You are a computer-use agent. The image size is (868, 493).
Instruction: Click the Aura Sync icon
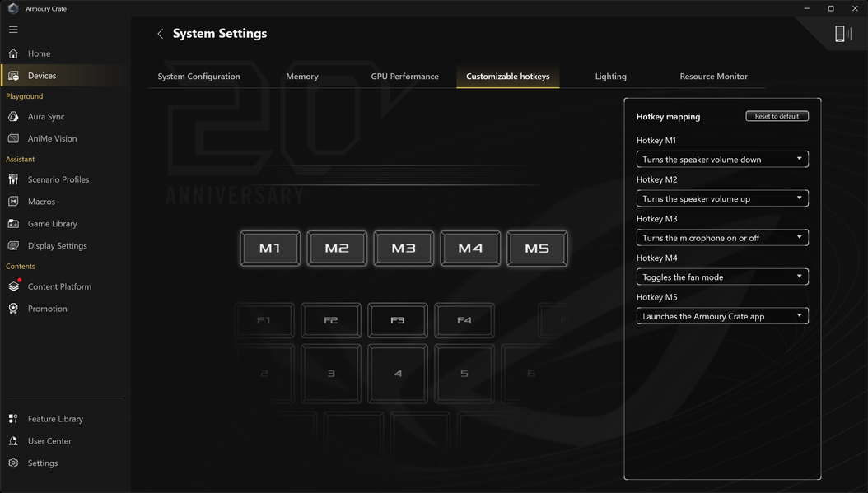tap(13, 117)
